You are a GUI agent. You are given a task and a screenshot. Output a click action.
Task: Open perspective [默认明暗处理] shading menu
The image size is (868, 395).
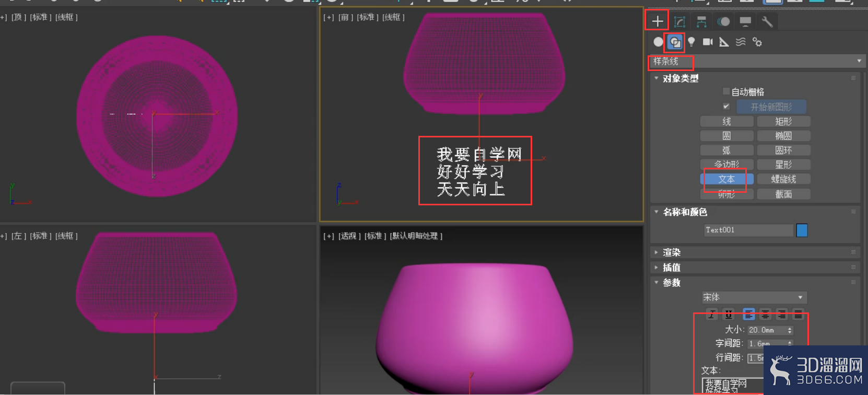tap(416, 236)
